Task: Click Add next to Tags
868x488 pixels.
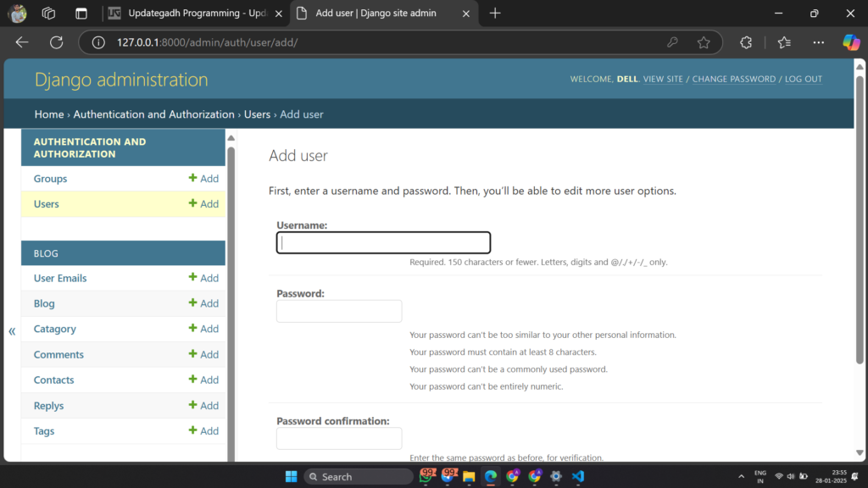Action: 203,430
